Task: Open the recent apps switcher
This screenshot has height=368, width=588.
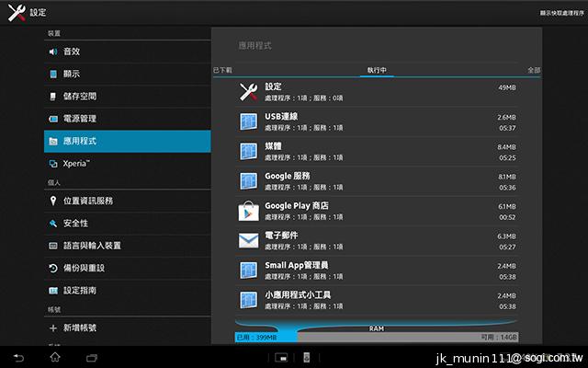Action: pos(92,358)
